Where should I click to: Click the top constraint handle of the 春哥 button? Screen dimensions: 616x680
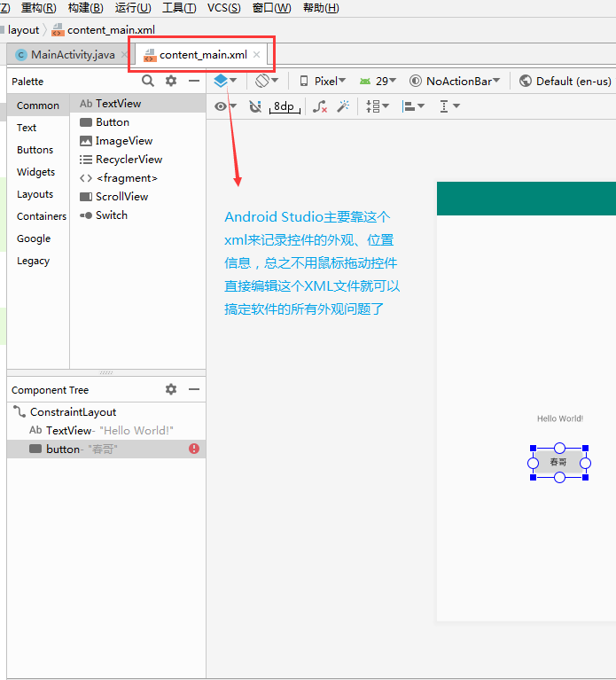(559, 448)
